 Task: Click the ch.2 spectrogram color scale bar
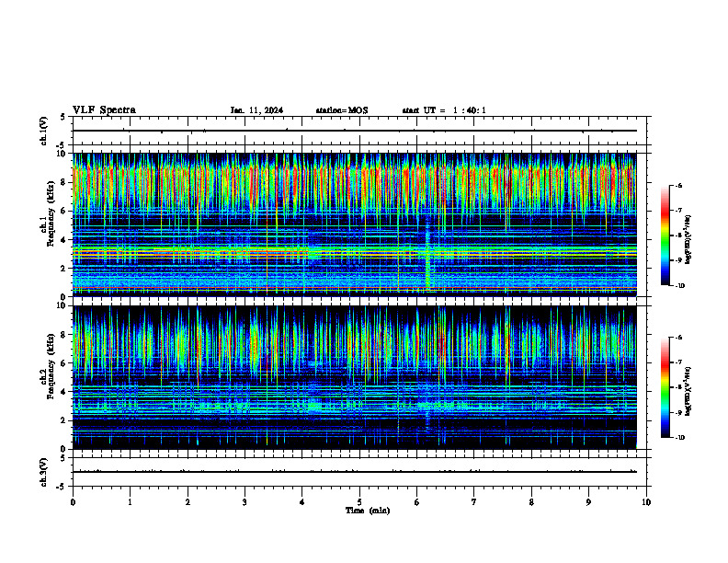[665, 387]
